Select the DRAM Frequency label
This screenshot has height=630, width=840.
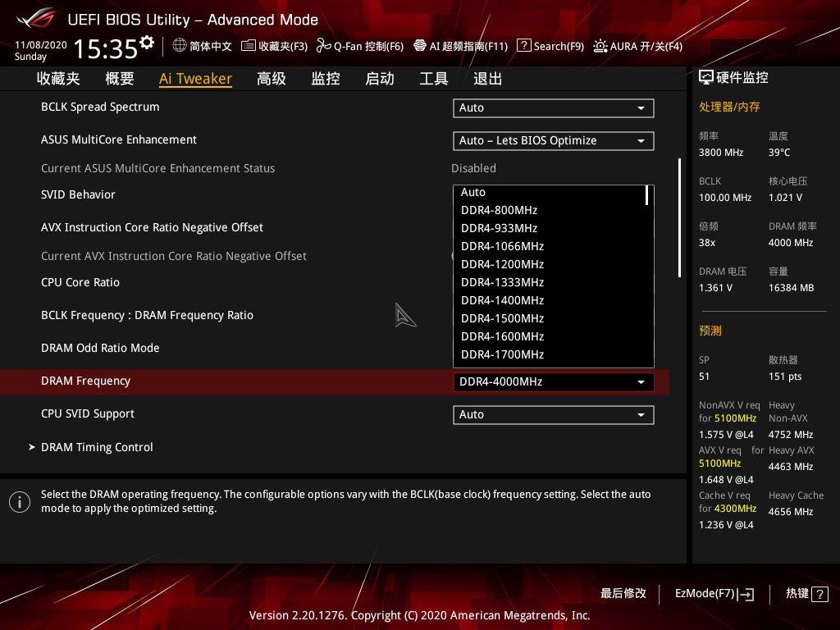(x=85, y=381)
